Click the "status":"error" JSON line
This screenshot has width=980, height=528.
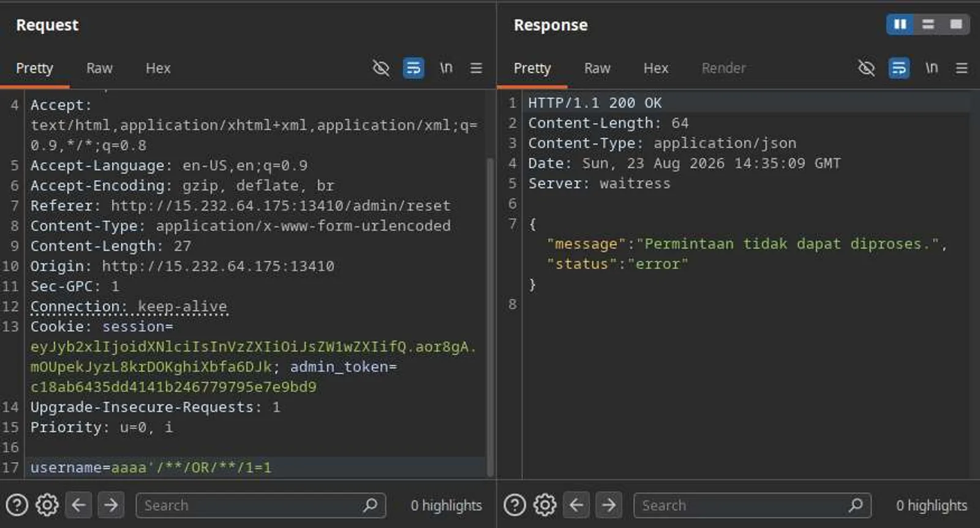pyautogui.click(x=617, y=264)
